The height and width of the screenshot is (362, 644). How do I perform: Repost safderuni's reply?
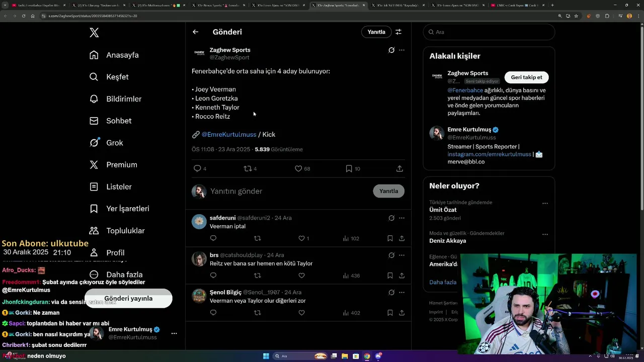258,238
